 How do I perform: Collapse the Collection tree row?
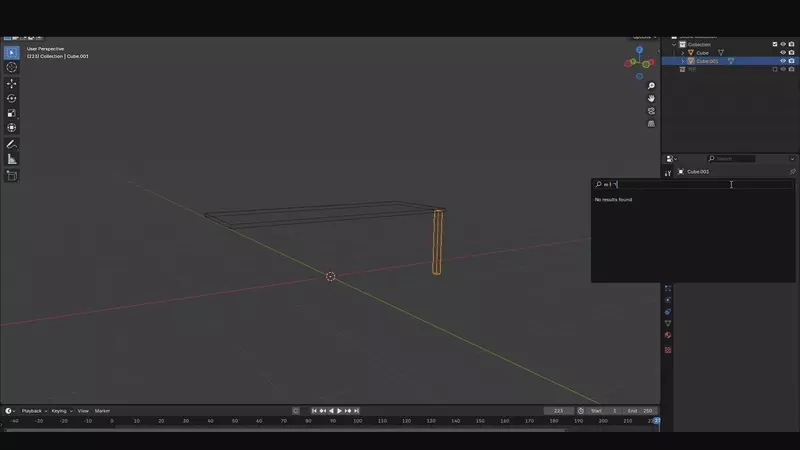click(x=674, y=44)
